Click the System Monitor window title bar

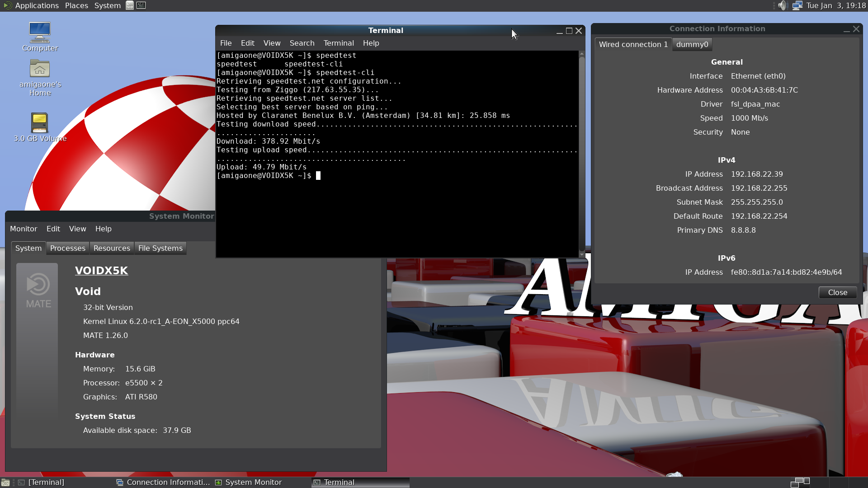(110, 216)
